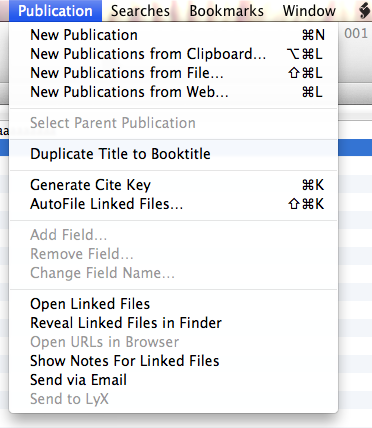Click the disabled Open URLs in Browser item
Image resolution: width=372 pixels, height=428 pixels.
pos(174,342)
